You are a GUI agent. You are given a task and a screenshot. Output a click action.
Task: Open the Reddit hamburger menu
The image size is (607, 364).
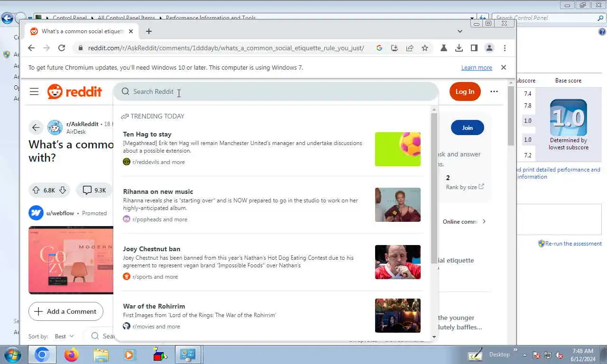coord(34,91)
